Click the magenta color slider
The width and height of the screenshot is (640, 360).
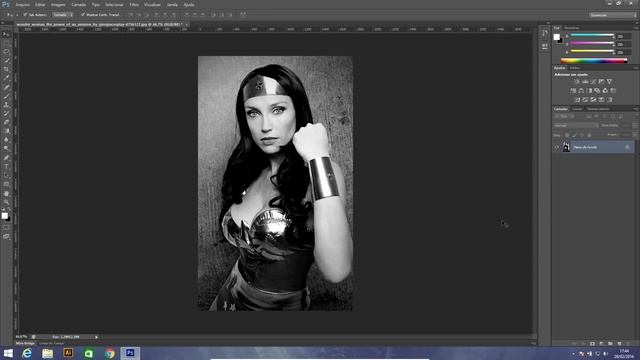pos(592,43)
